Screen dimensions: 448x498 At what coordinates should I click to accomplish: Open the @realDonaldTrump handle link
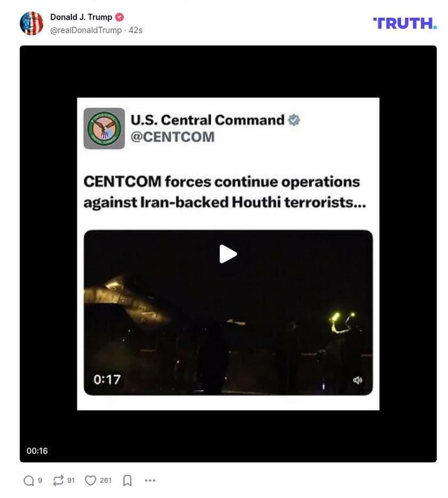coord(86,30)
